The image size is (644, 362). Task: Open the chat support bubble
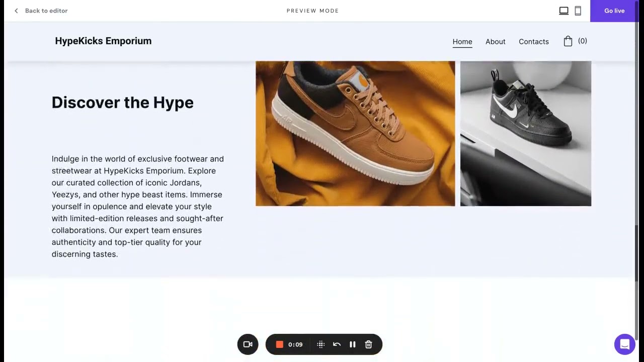624,344
